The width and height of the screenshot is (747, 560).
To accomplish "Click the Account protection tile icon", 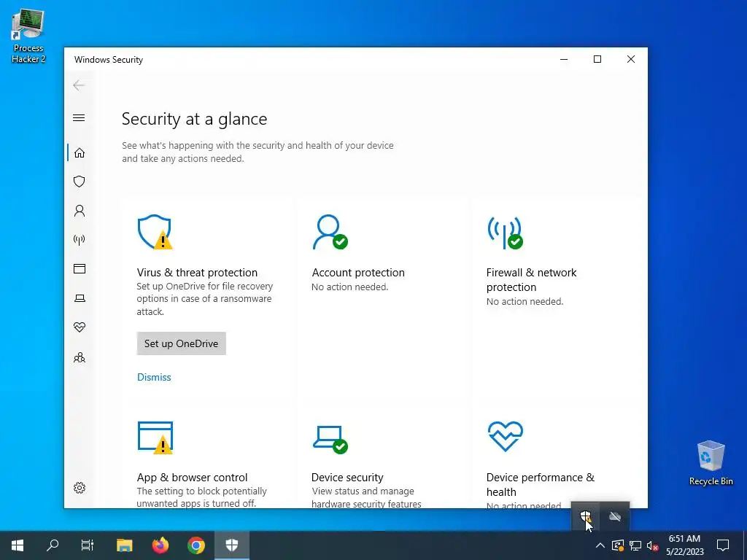I will click(330, 232).
